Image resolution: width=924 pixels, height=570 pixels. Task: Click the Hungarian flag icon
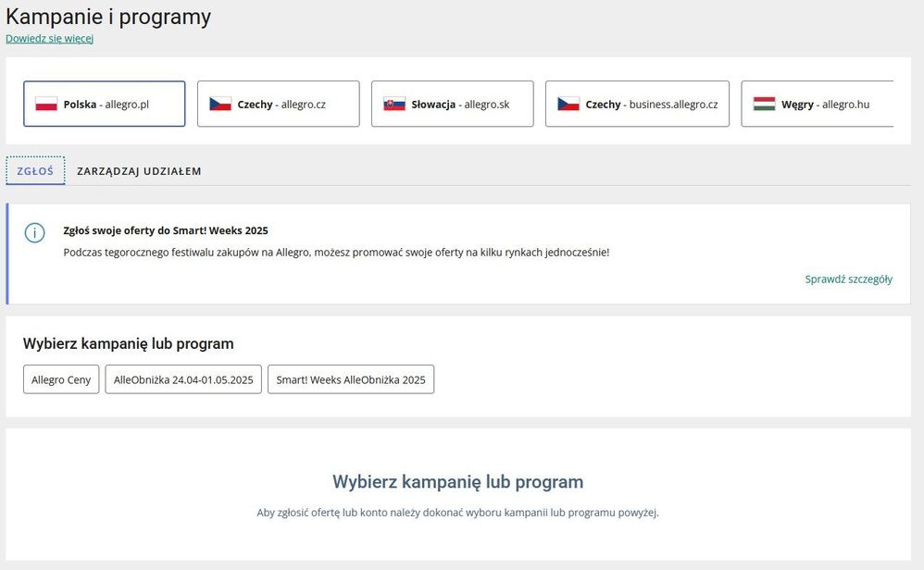point(765,105)
